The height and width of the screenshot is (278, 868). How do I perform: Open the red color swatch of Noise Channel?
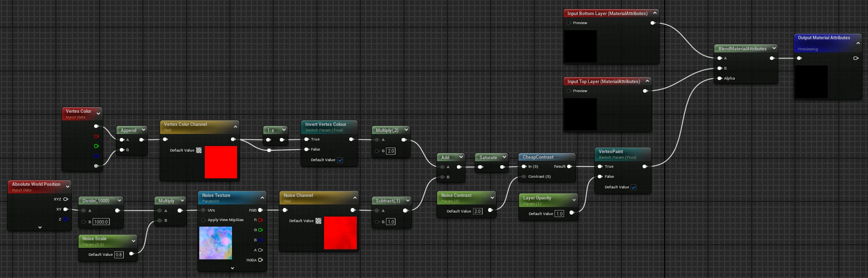click(341, 233)
